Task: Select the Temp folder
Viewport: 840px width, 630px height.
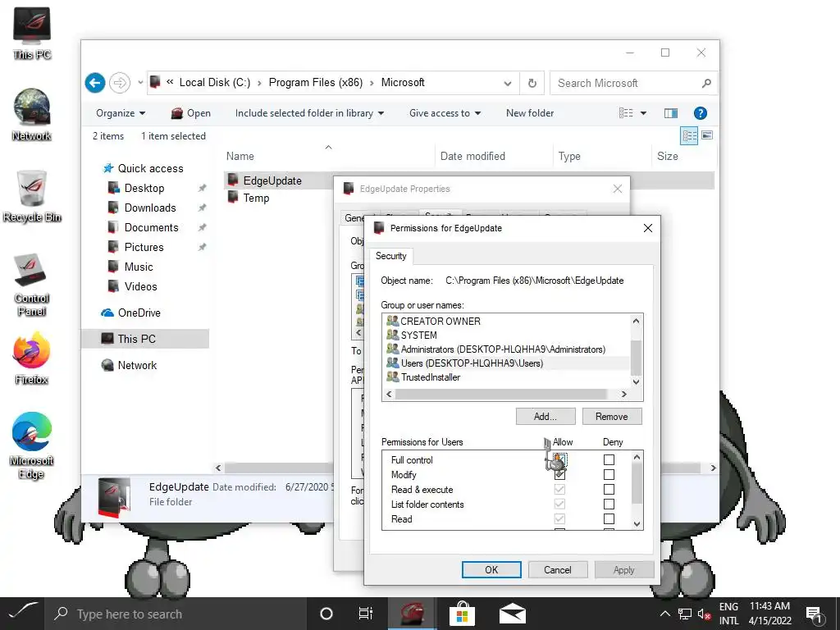Action: point(256,198)
